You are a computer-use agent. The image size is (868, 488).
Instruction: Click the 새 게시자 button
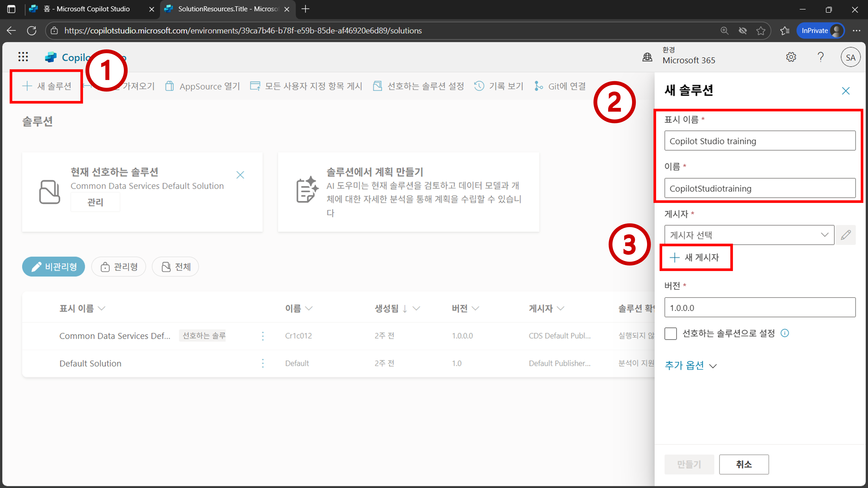click(696, 258)
